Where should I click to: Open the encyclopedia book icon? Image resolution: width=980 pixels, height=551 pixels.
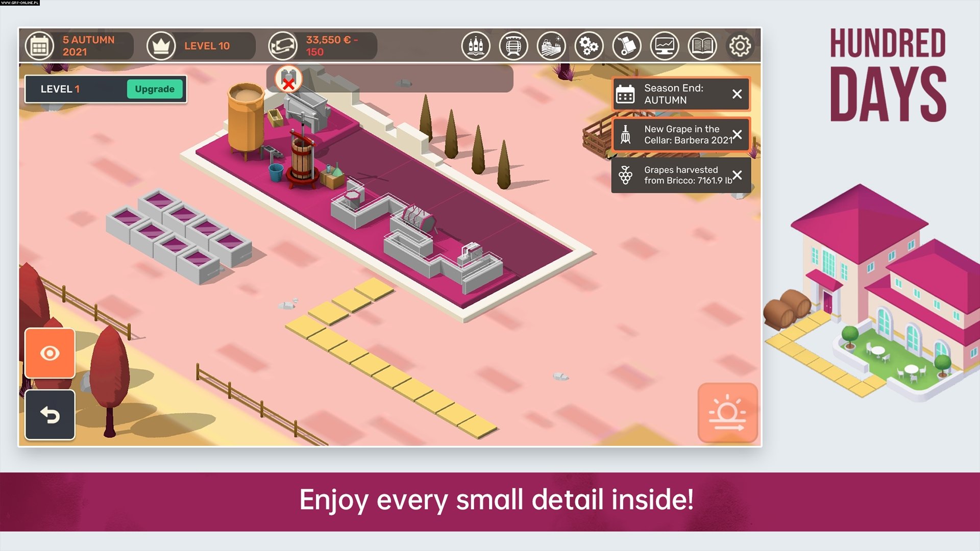click(x=702, y=46)
